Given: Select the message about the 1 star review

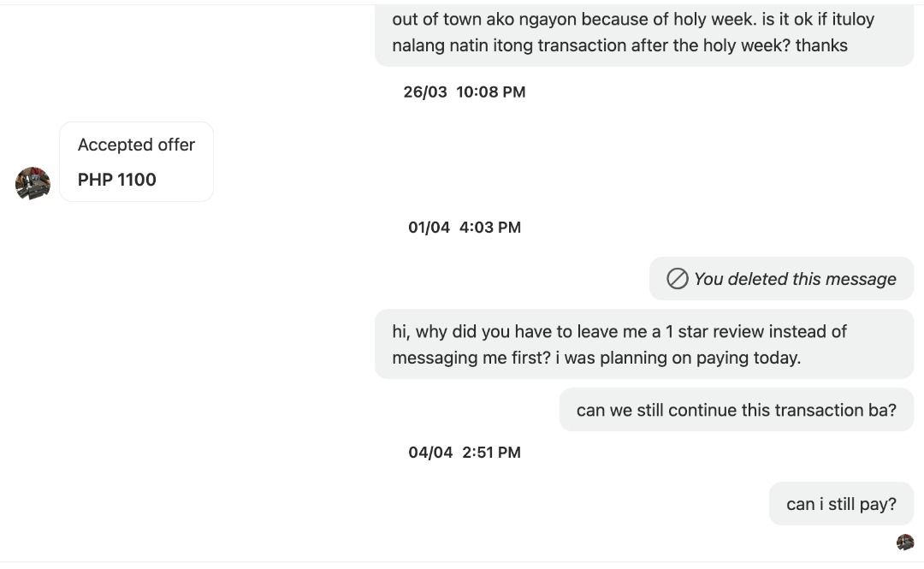Looking at the screenshot, I should (x=643, y=344).
